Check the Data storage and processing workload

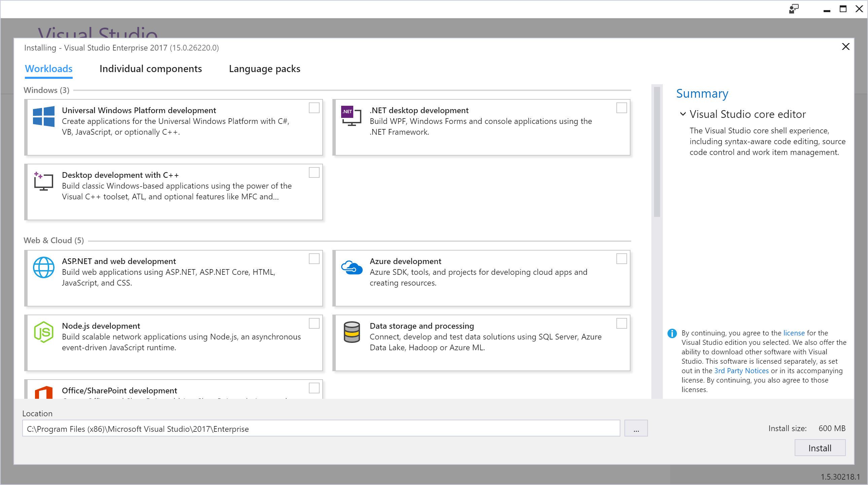click(621, 323)
